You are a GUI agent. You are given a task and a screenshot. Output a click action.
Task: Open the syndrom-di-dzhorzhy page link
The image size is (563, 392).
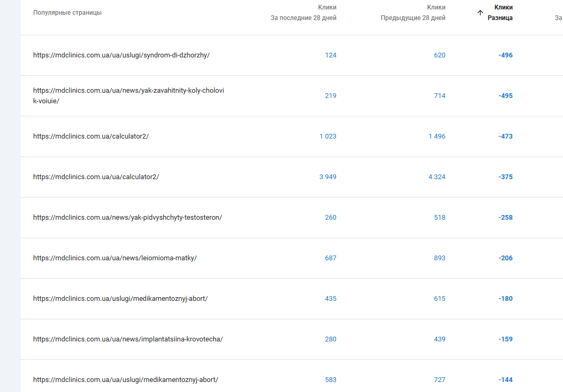pos(121,55)
